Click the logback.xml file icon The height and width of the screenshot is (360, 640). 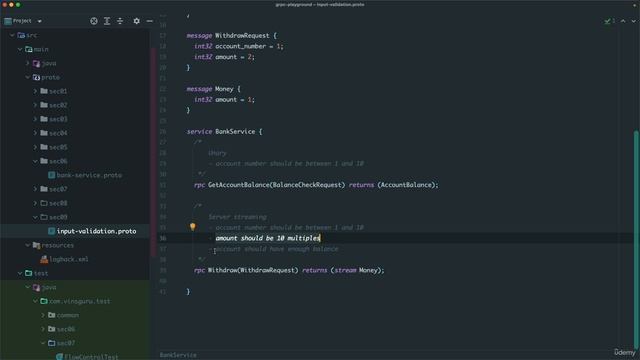[x=44, y=259]
